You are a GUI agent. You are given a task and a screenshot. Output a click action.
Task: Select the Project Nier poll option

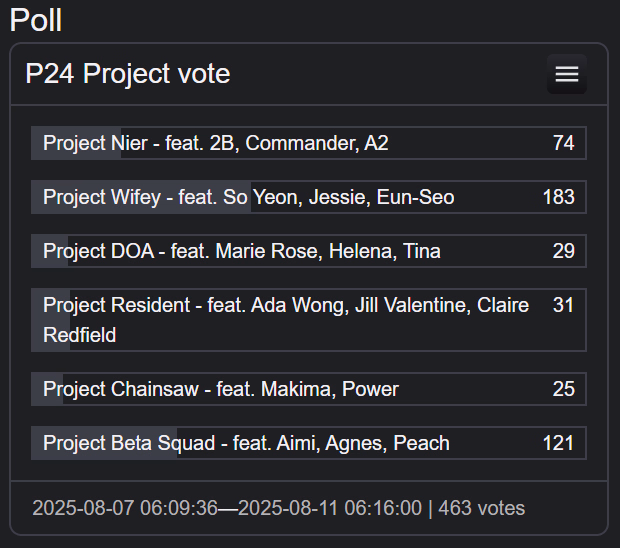[215, 144]
